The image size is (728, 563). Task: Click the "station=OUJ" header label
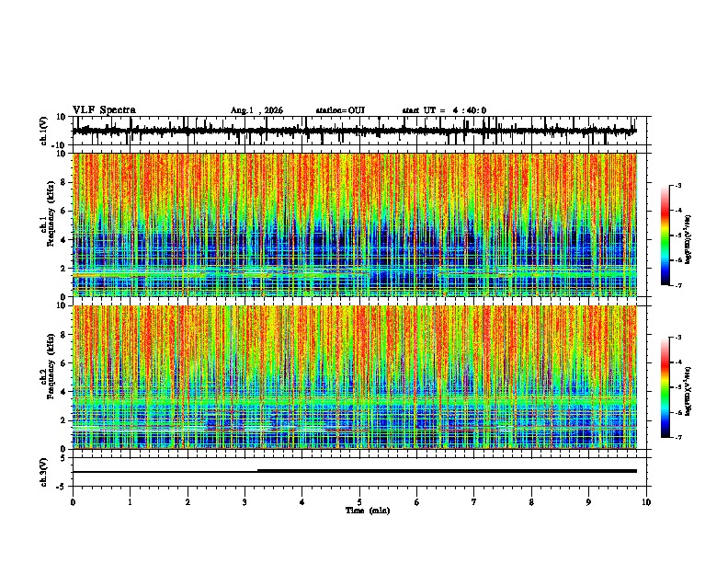340,110
